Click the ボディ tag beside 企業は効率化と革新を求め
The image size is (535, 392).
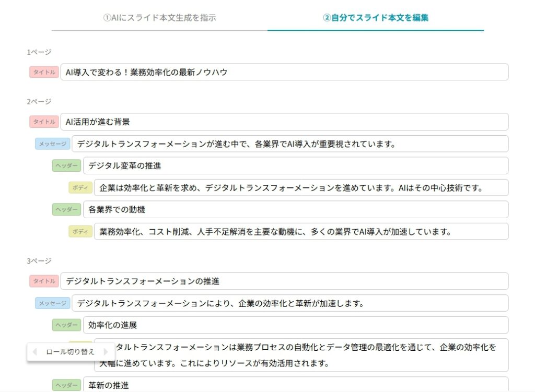[x=80, y=187]
